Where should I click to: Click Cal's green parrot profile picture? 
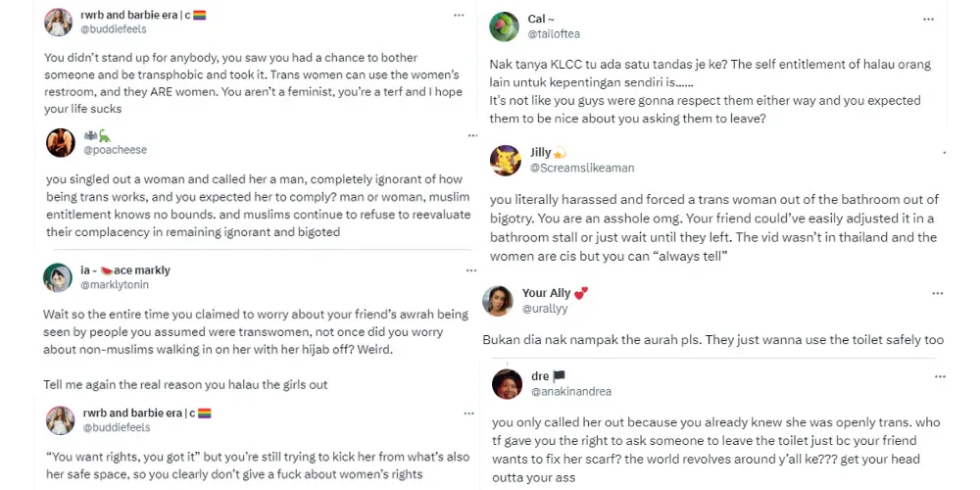point(504,26)
